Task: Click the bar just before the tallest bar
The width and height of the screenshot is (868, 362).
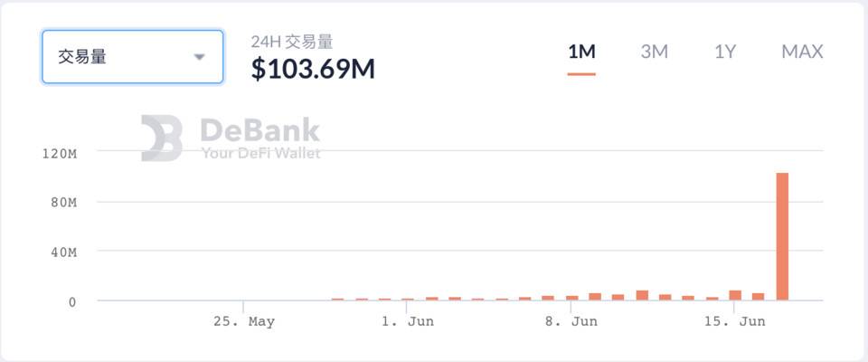Action: tap(758, 297)
